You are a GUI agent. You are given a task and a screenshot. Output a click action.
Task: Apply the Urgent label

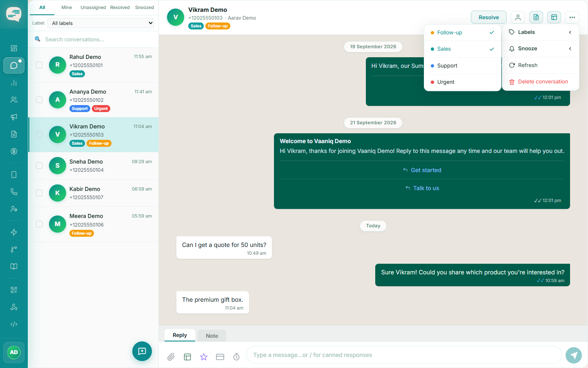click(x=463, y=82)
